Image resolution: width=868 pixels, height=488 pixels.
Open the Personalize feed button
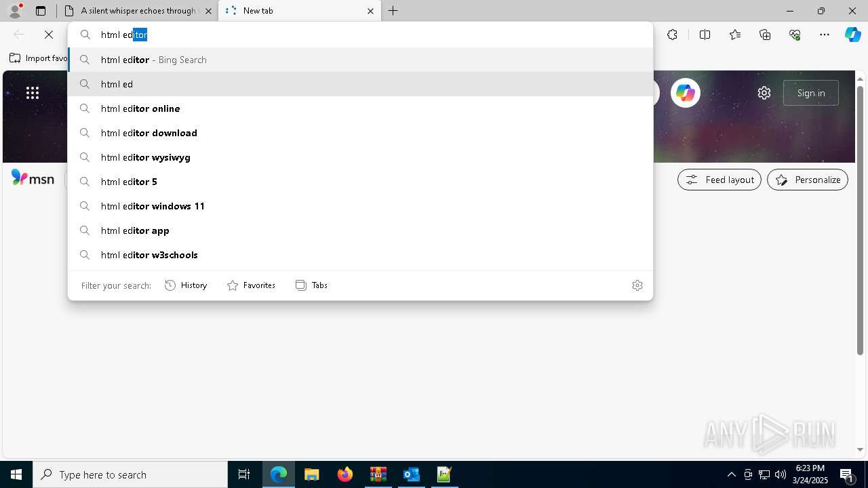(x=808, y=180)
